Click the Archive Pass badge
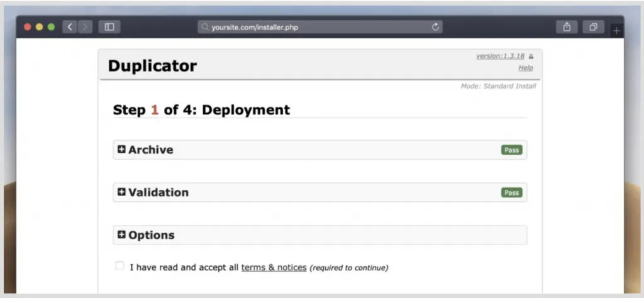 click(511, 150)
